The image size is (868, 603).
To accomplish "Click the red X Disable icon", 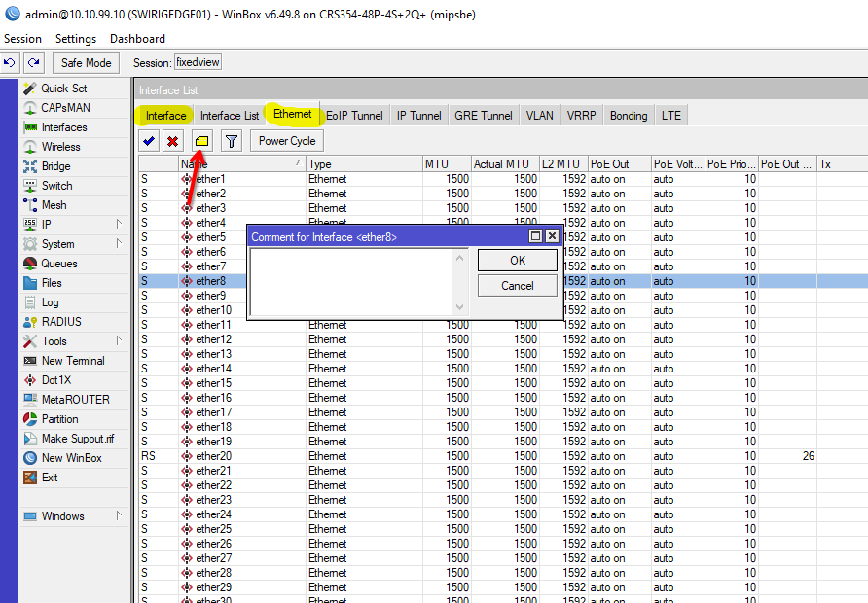I will tap(173, 141).
